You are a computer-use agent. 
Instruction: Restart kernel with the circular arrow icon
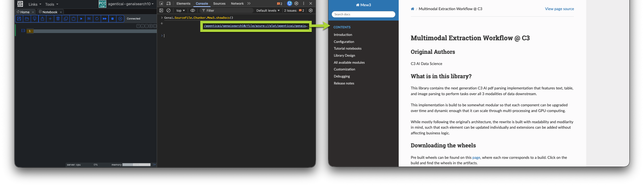tap(97, 19)
